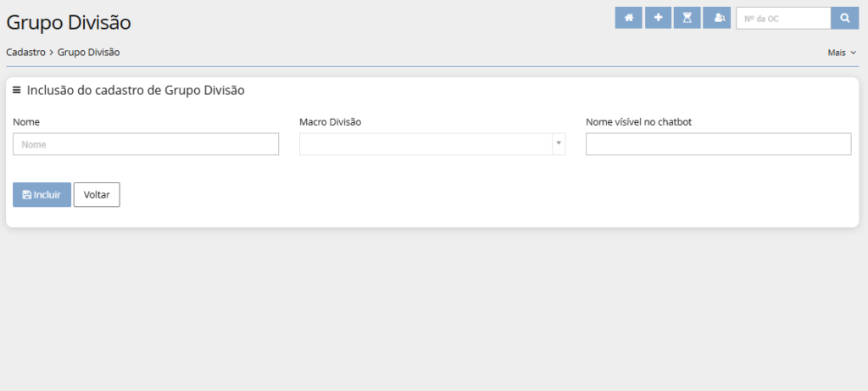Click inside the Macro Divisão combo box
This screenshot has height=391, width=868.
tap(426, 144)
